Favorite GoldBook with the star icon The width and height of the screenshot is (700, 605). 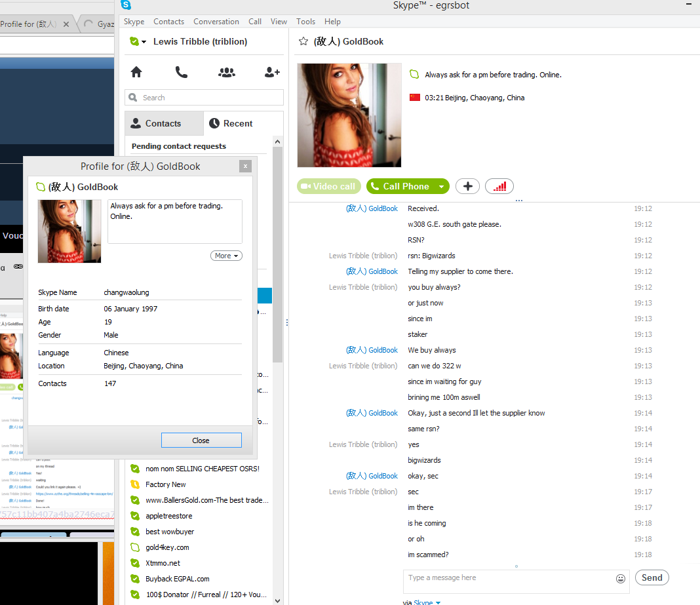click(303, 41)
